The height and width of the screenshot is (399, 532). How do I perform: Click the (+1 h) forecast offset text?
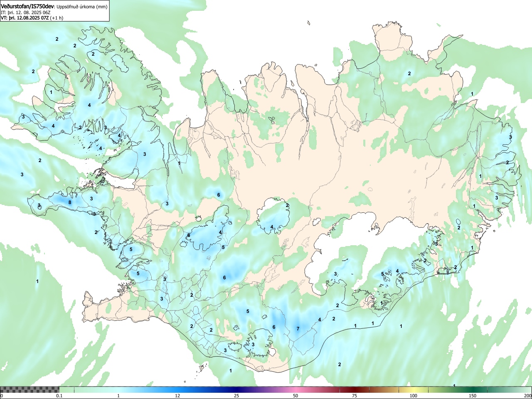pos(57,18)
